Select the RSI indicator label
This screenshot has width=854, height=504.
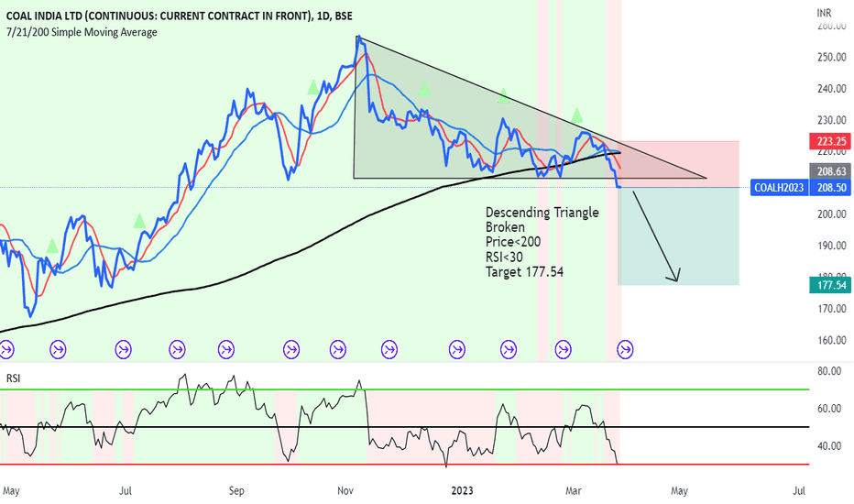pyautogui.click(x=13, y=378)
